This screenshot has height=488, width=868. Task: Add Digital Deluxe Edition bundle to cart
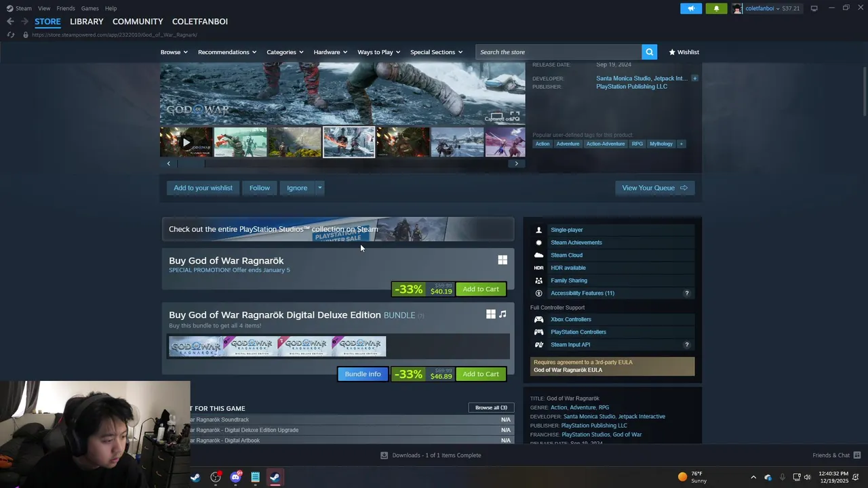pos(481,374)
